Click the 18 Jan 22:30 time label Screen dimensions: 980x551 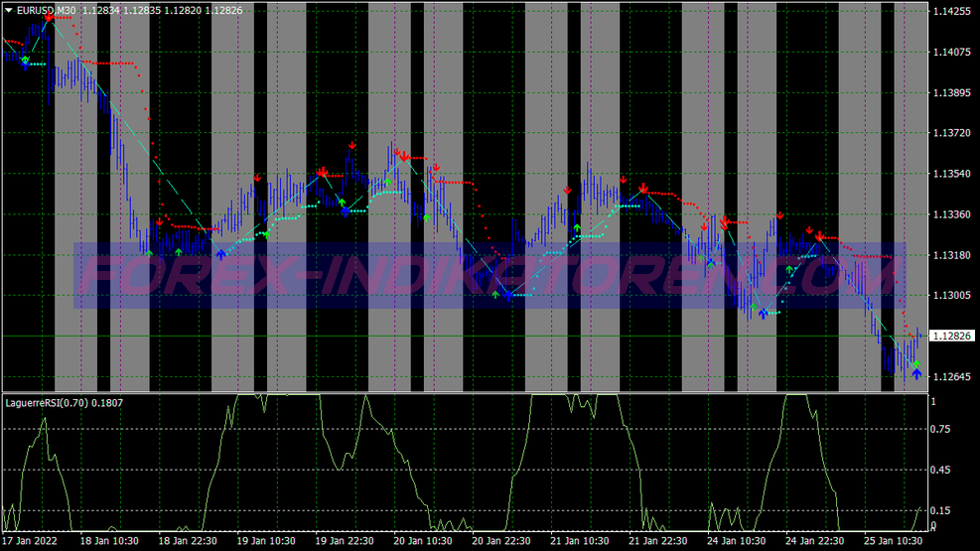188,541
